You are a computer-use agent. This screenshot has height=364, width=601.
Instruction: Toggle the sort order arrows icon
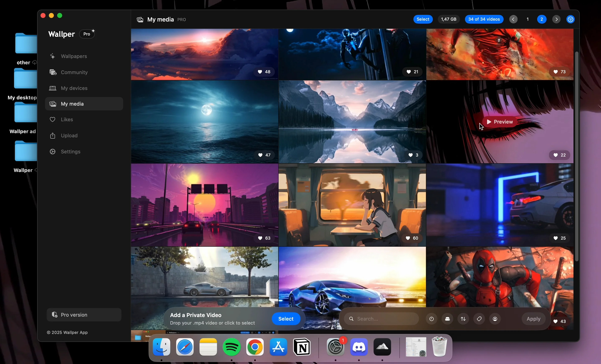tap(463, 319)
